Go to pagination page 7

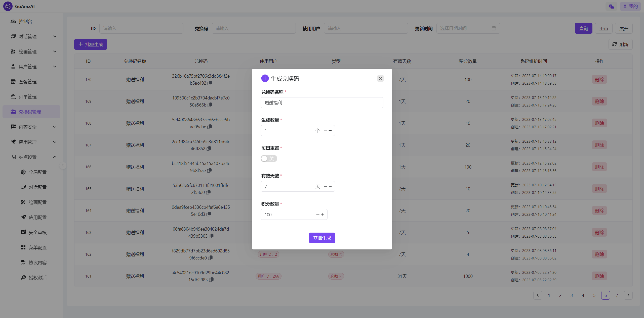pyautogui.click(x=617, y=295)
